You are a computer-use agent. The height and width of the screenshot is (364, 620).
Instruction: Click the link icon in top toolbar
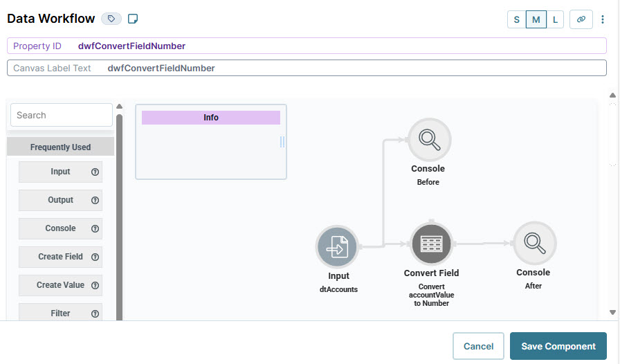pyautogui.click(x=581, y=19)
